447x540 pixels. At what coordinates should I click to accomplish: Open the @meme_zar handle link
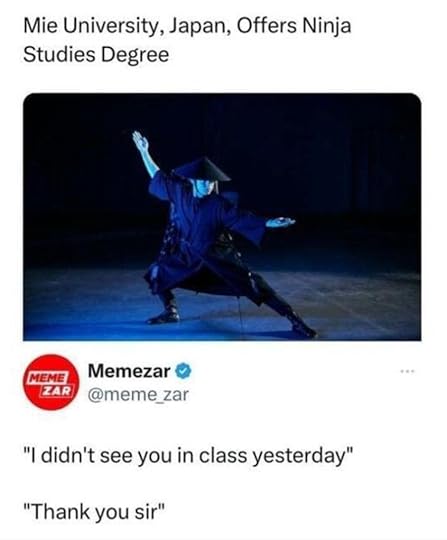coord(138,395)
